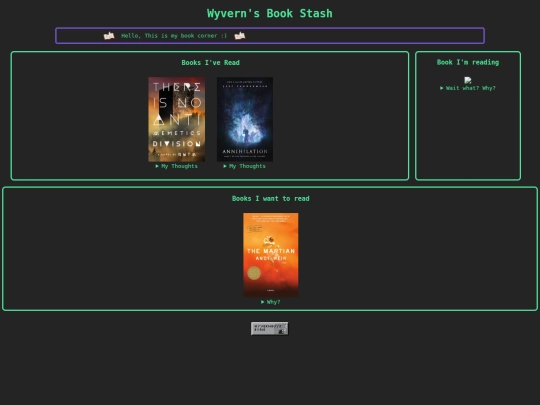Expand the 'Wait what? Why?' details
Image resolution: width=540 pixels, height=405 pixels.
[468, 88]
